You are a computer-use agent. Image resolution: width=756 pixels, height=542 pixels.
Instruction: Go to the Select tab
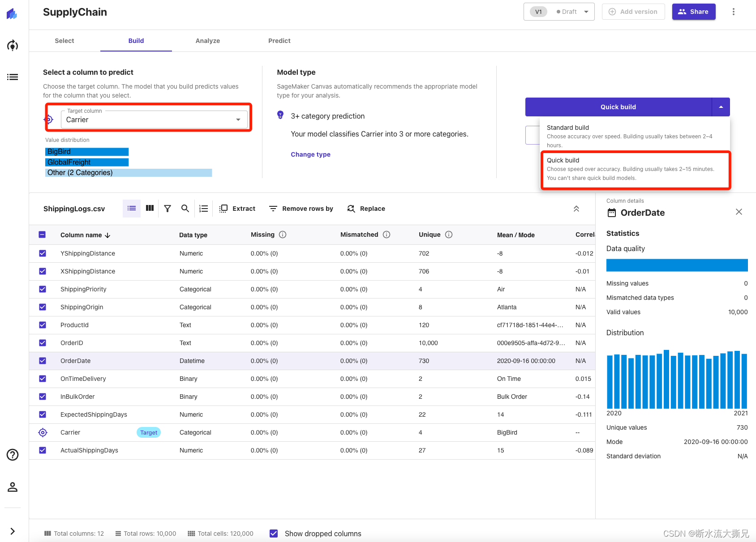point(64,41)
